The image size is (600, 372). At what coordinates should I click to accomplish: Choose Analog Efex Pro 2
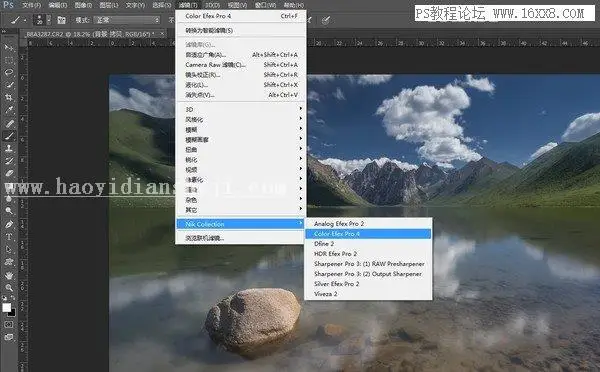368,224
